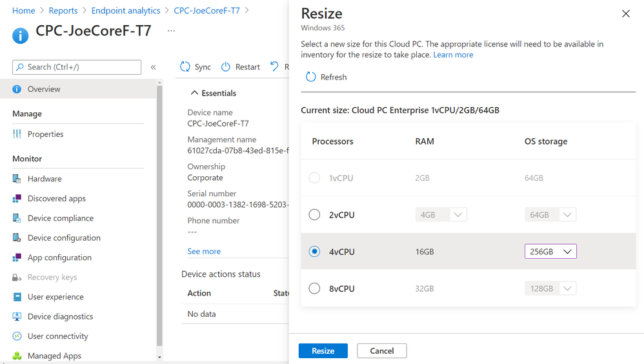The height and width of the screenshot is (364, 644).
Task: Click the User experience sidebar icon
Action: pyautogui.click(x=17, y=297)
